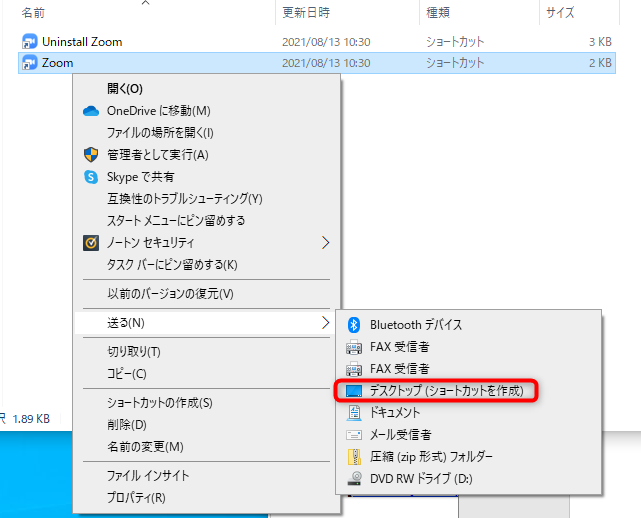
Task: Click the Zoom shortcut file icon
Action: (29, 63)
